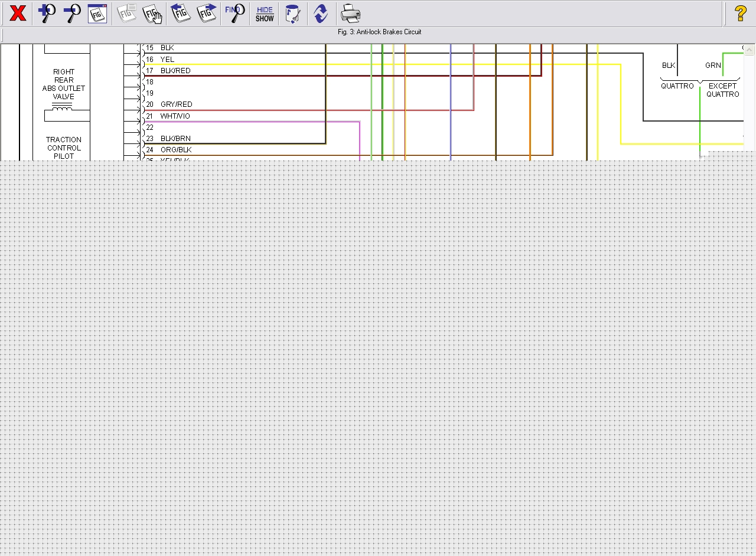The image size is (756, 556).
Task: Click the Right Rear ABS Outlet Valve label
Action: 64,84
